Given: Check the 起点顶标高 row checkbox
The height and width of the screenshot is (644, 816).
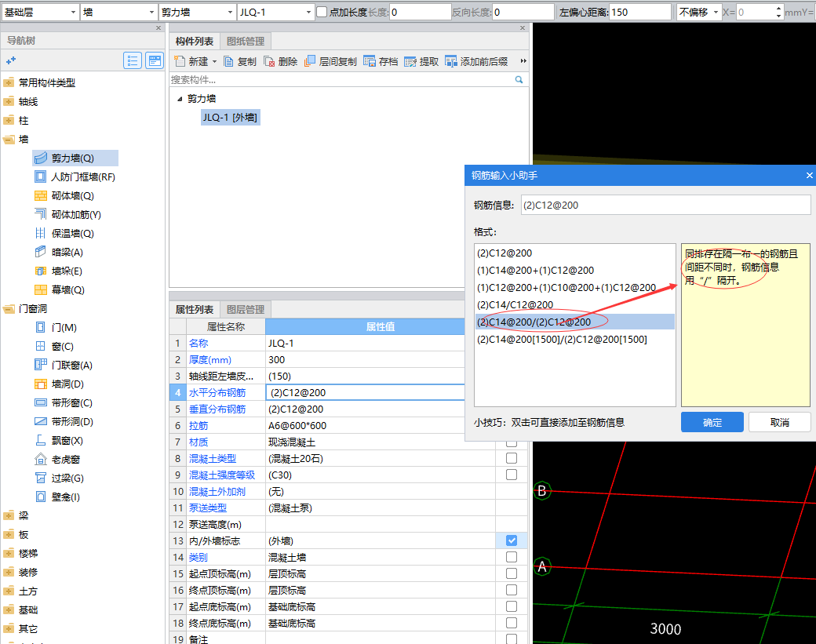Looking at the screenshot, I should 512,573.
